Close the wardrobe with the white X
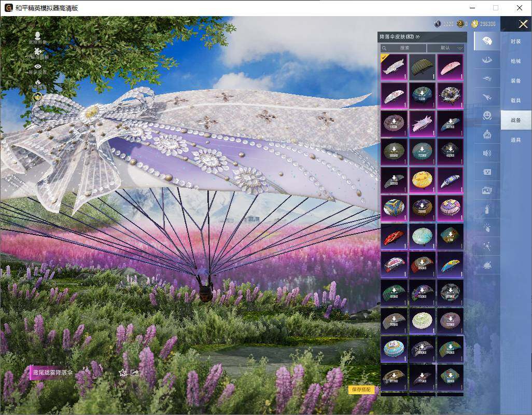The width and height of the screenshot is (532, 415). click(523, 24)
